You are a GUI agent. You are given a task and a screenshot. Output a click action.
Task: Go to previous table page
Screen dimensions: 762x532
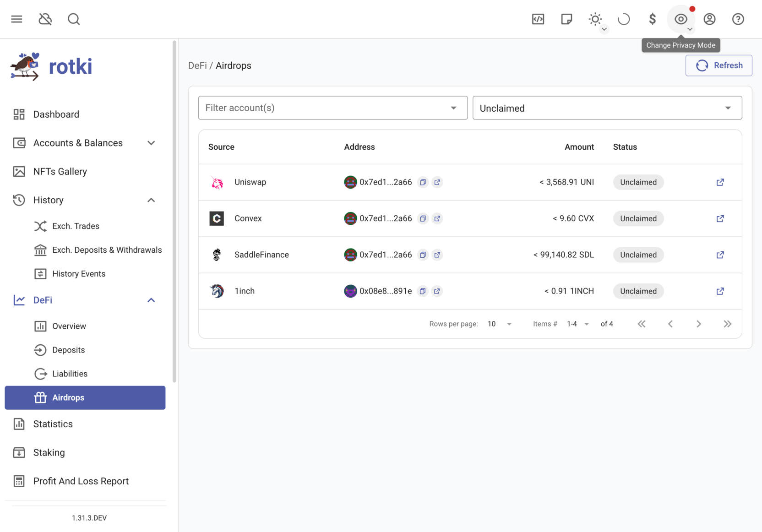click(670, 324)
